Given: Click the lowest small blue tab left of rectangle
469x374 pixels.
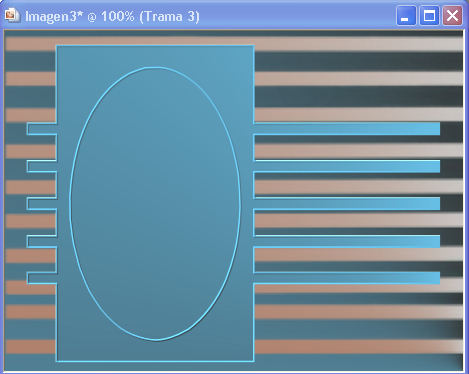Looking at the screenshot, I should [x=42, y=278].
